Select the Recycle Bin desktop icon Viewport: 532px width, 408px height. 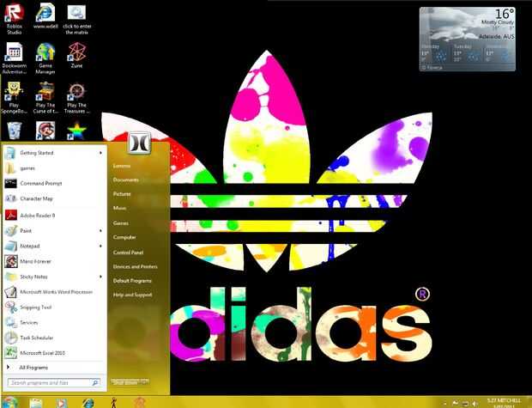click(x=15, y=131)
